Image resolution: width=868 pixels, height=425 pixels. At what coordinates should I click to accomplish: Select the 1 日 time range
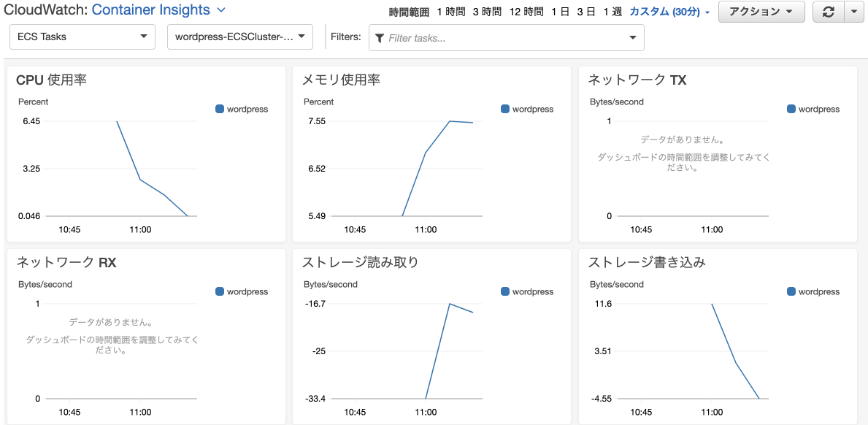click(560, 12)
